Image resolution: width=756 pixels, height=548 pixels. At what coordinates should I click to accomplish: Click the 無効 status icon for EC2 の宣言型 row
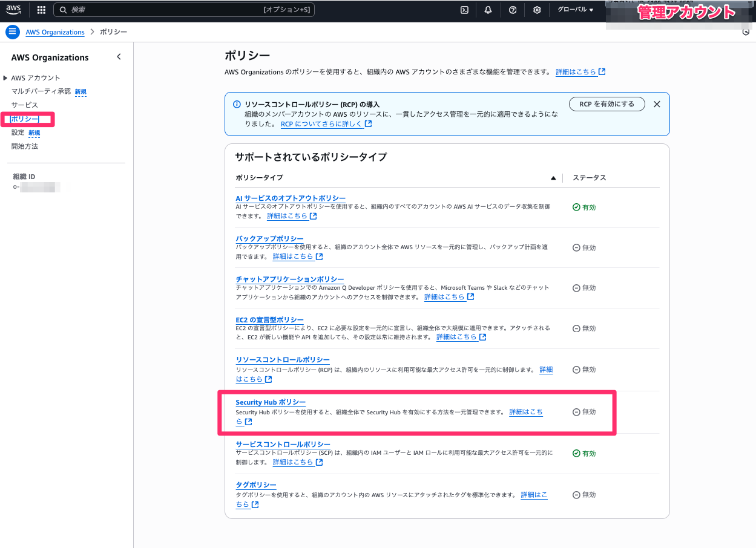(576, 328)
